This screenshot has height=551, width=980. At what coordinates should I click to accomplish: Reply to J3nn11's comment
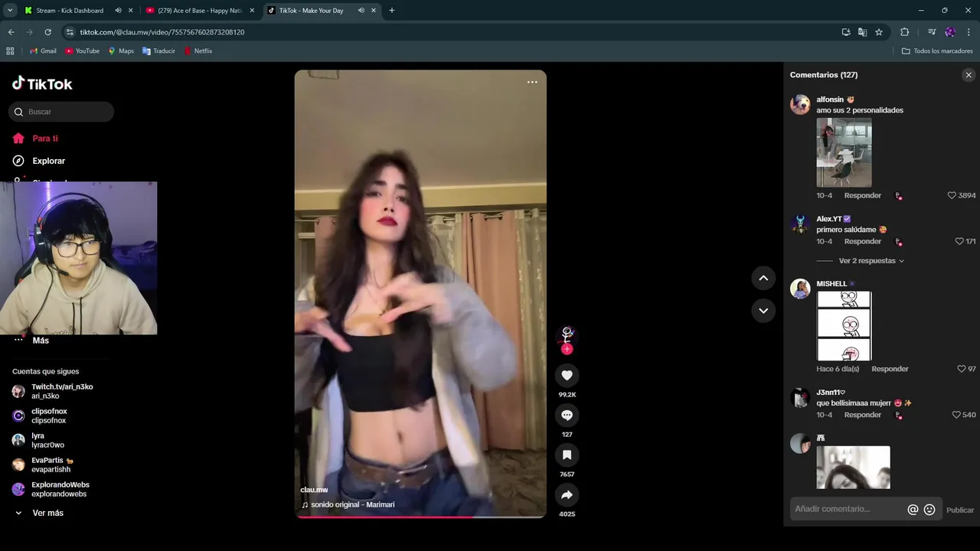(x=862, y=415)
